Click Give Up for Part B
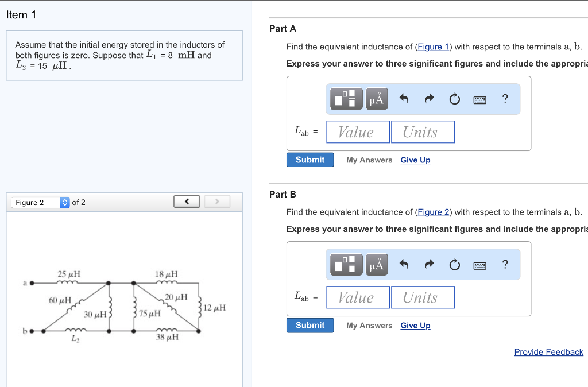 (x=415, y=325)
